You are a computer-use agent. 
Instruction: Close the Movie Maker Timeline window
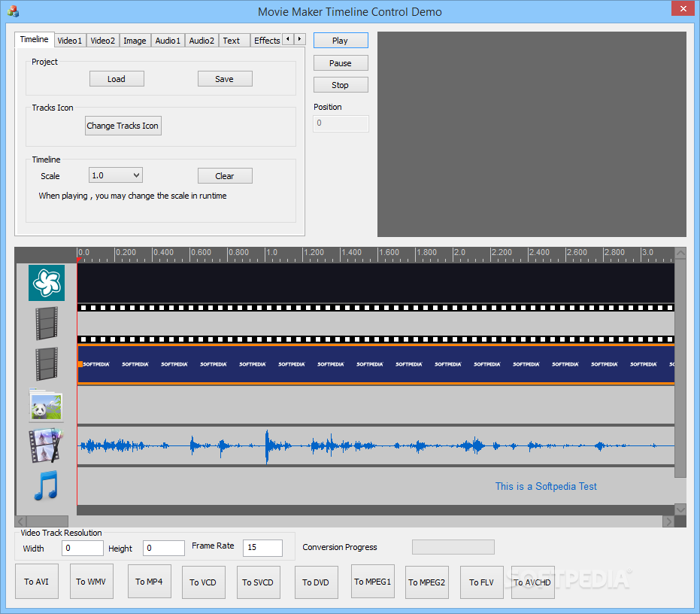683,8
